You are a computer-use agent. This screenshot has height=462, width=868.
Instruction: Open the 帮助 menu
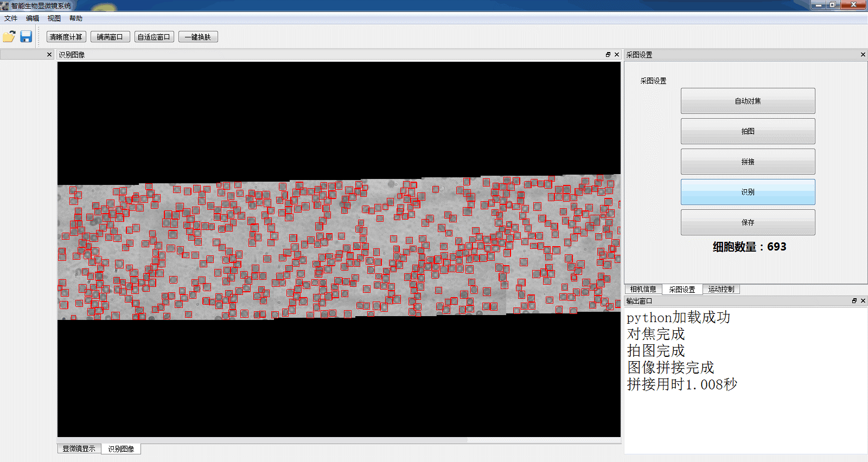(x=76, y=18)
